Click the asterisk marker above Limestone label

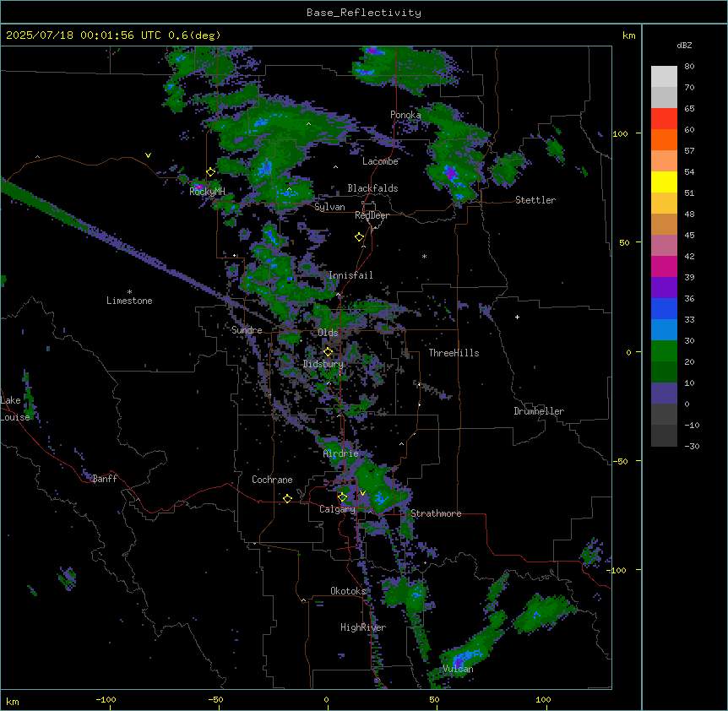pos(129,292)
